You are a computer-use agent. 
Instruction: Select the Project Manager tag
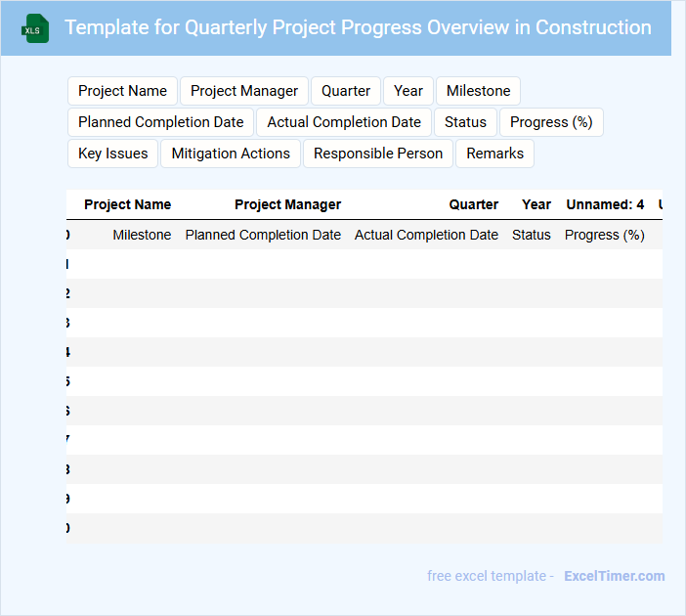tap(244, 91)
